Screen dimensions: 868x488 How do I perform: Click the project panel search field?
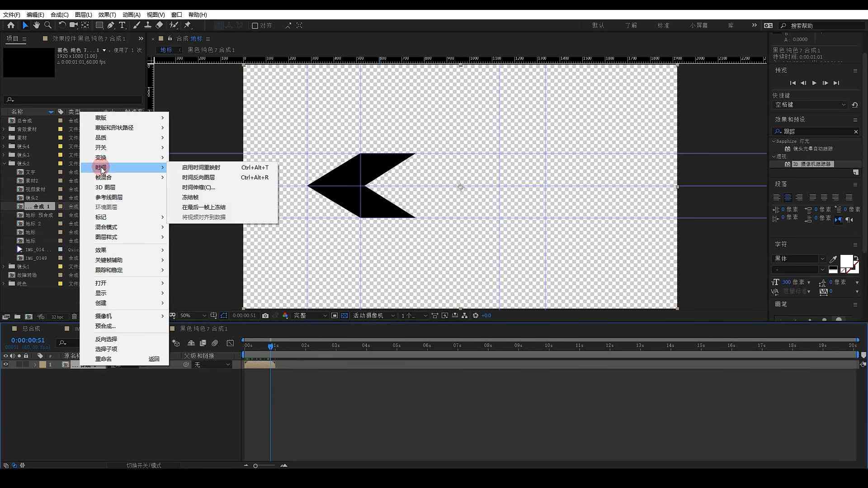[72, 99]
